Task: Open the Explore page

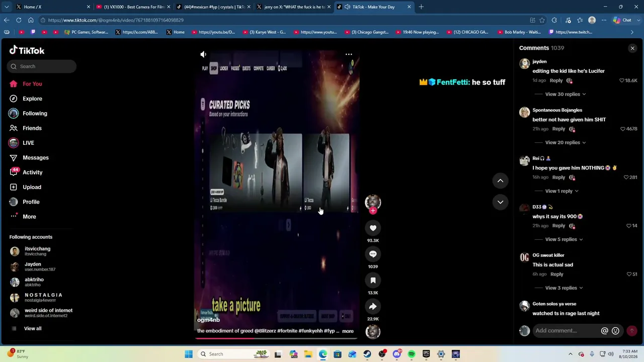Action: [x=32, y=99]
